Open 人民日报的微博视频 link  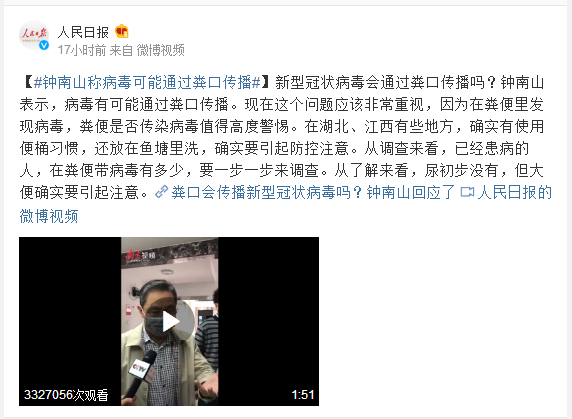pyautogui.click(x=514, y=192)
